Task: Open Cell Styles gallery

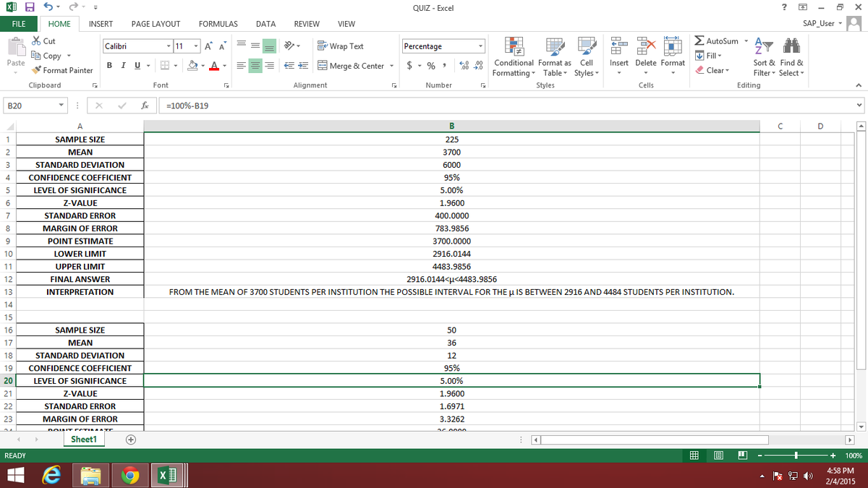Action: tap(587, 57)
